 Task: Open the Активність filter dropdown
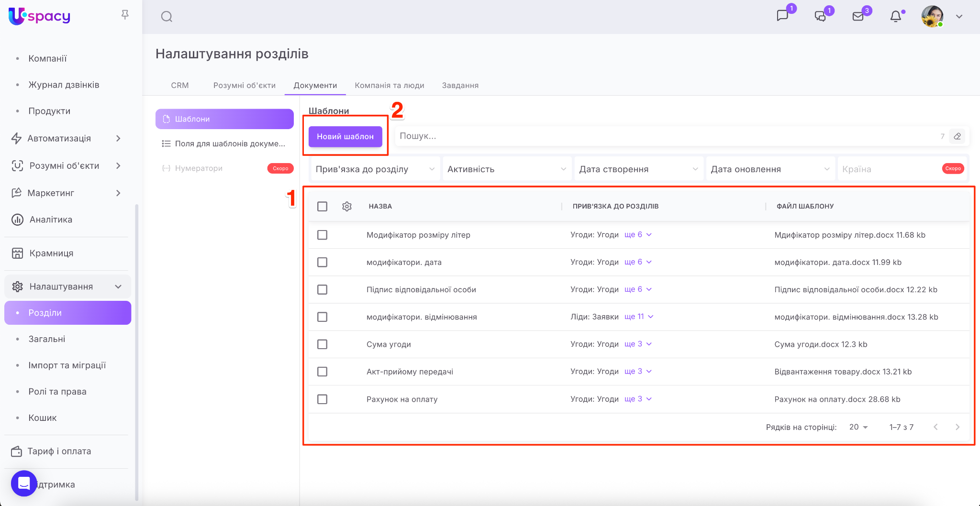tap(507, 169)
